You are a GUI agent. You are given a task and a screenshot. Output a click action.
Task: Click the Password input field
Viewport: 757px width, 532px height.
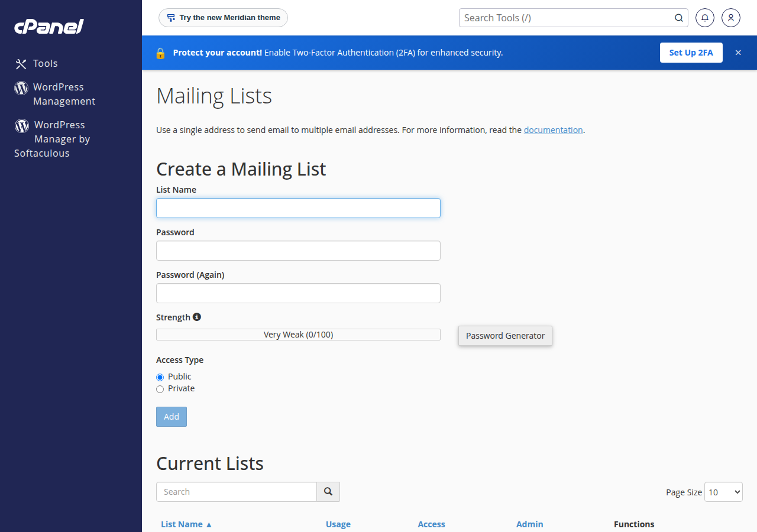pyautogui.click(x=298, y=251)
